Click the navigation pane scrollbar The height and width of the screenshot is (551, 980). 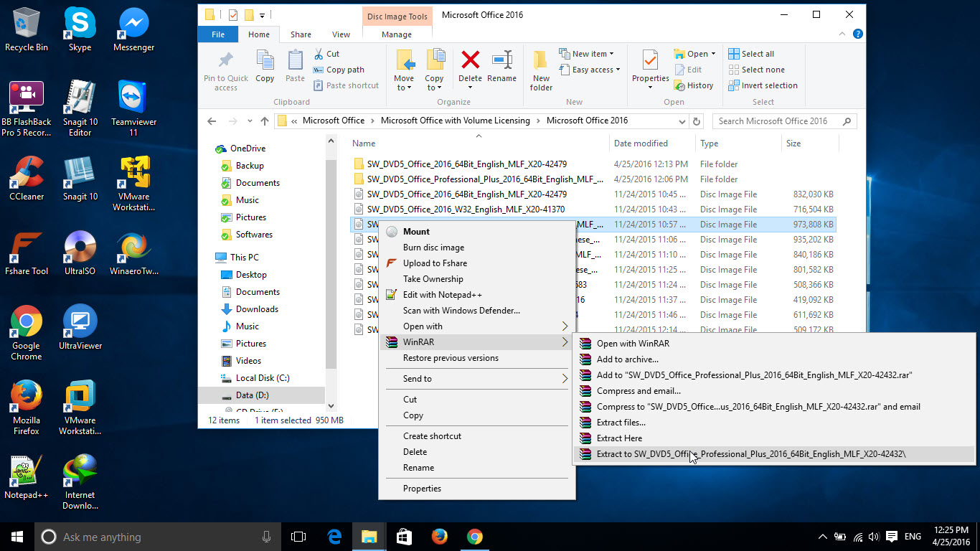coord(331,263)
